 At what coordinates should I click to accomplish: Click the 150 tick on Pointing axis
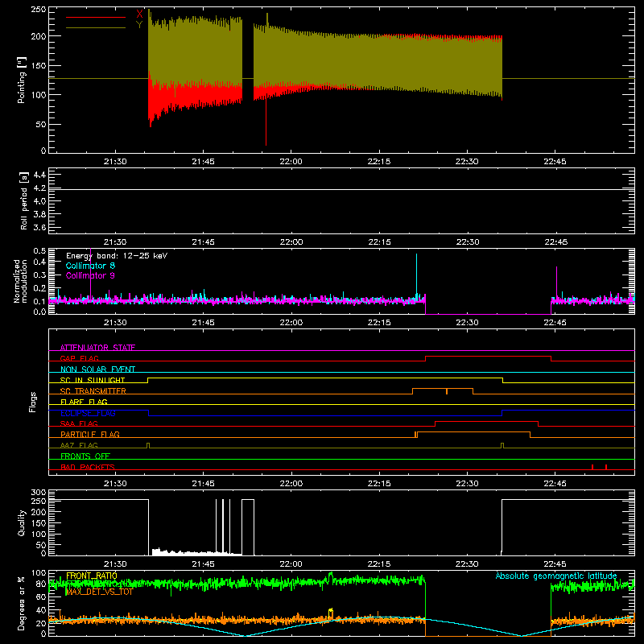[x=39, y=65]
